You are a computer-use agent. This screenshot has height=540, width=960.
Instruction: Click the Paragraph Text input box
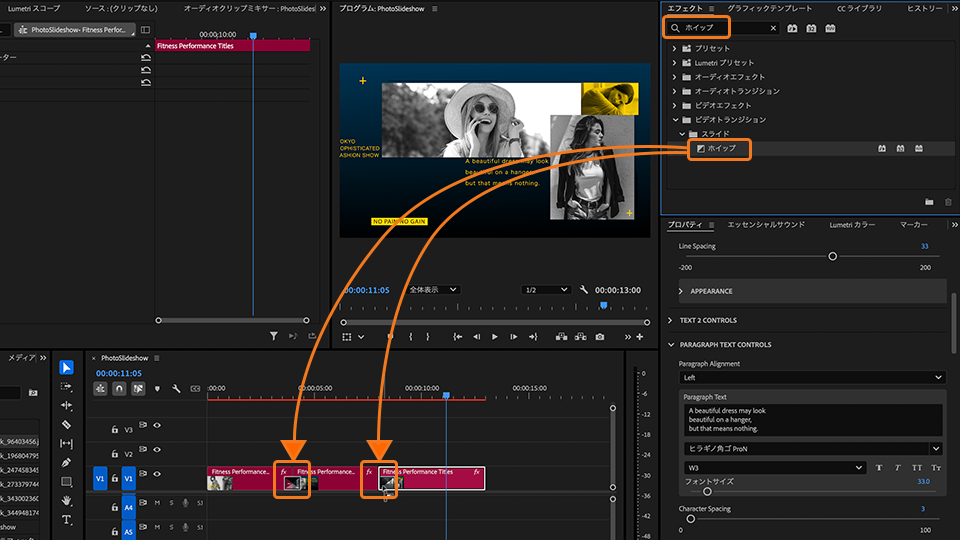(x=811, y=420)
